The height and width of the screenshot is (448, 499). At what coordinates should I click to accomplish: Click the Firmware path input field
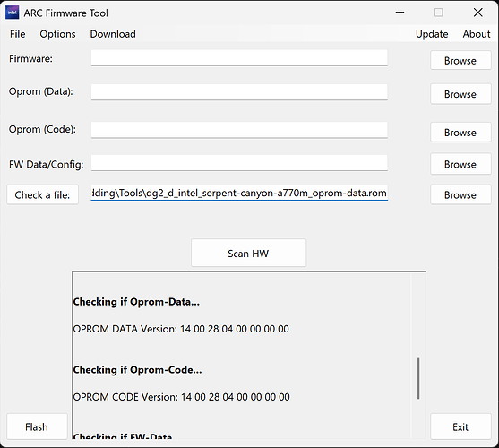coord(239,58)
